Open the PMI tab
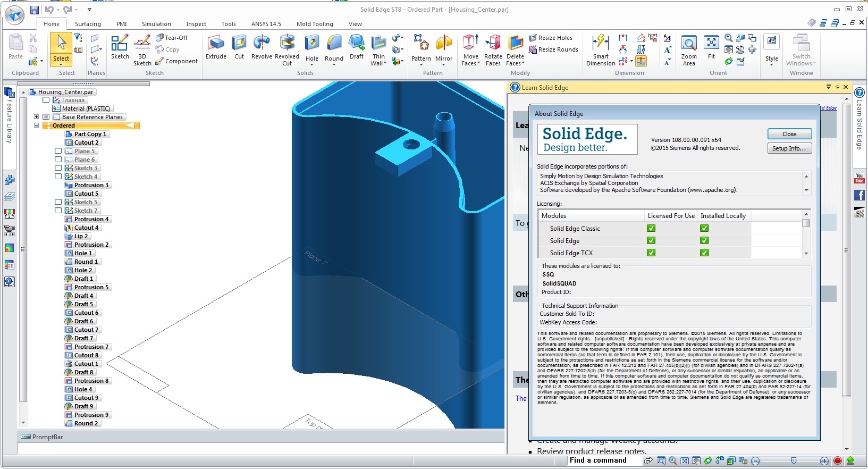The image size is (868, 469). point(122,24)
